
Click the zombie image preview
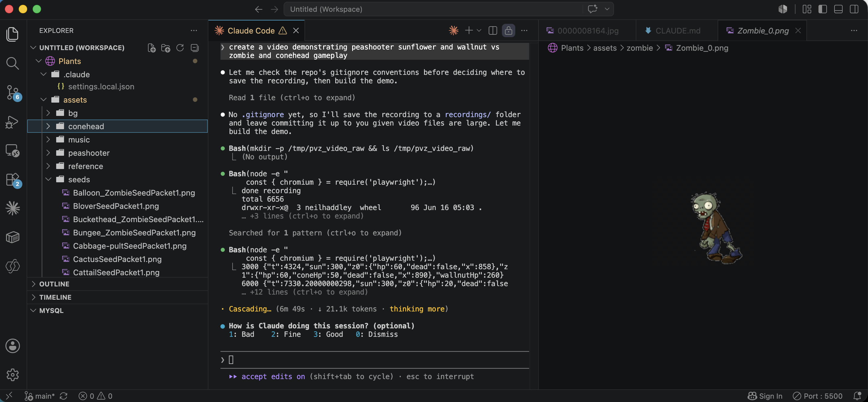tap(716, 228)
